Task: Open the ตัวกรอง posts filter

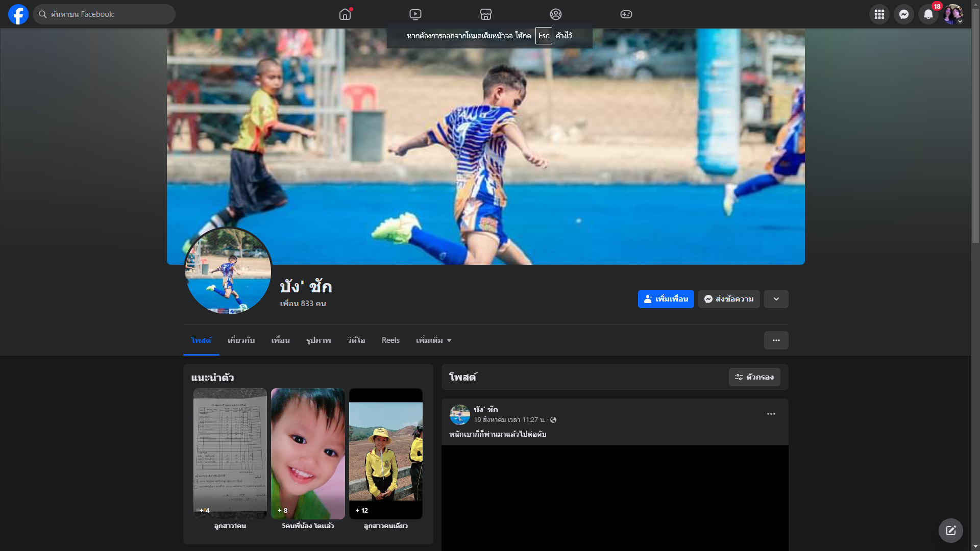Action: [x=754, y=377]
